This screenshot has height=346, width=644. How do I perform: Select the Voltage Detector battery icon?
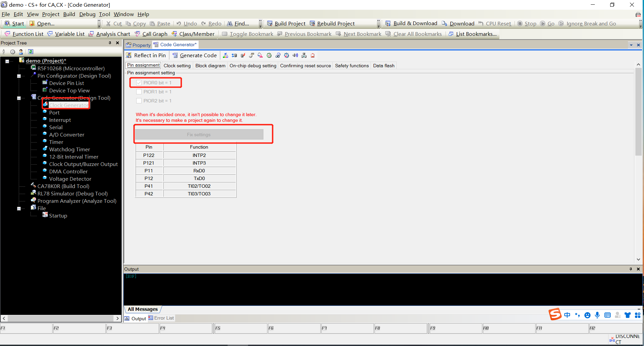(313, 56)
